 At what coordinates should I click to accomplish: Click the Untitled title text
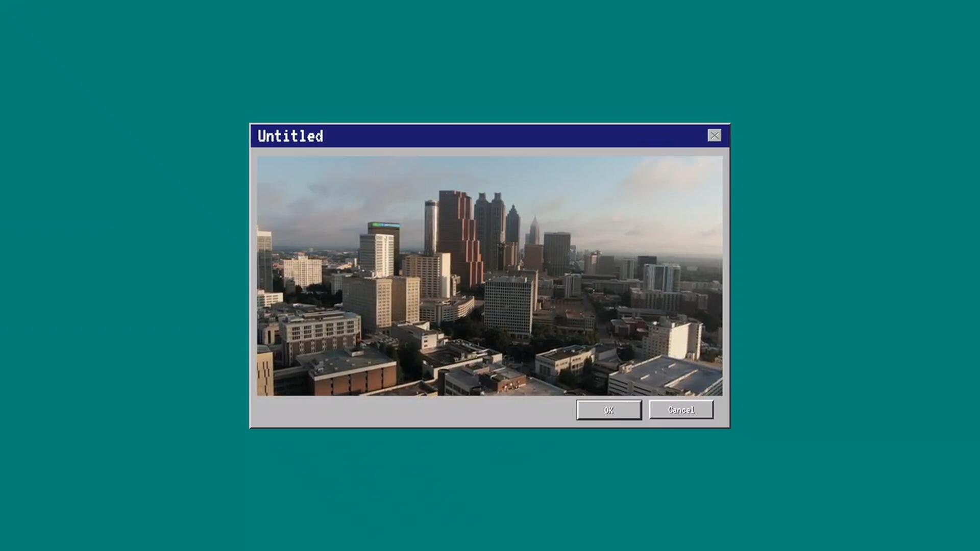coord(290,136)
